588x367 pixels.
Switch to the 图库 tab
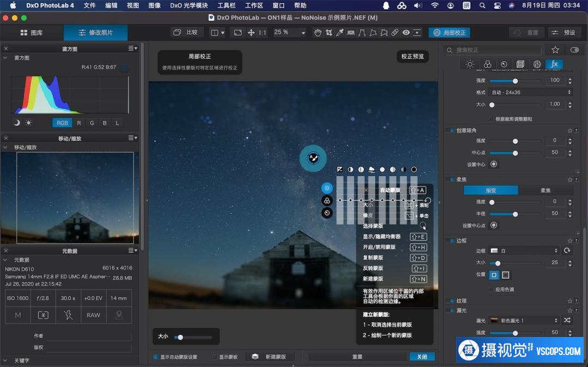(32, 33)
